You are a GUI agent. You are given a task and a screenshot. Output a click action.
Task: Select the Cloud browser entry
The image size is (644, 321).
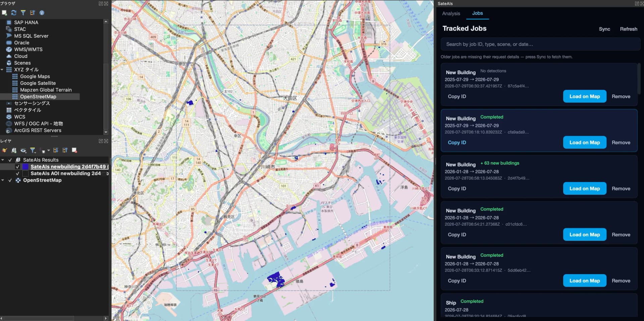click(x=20, y=56)
